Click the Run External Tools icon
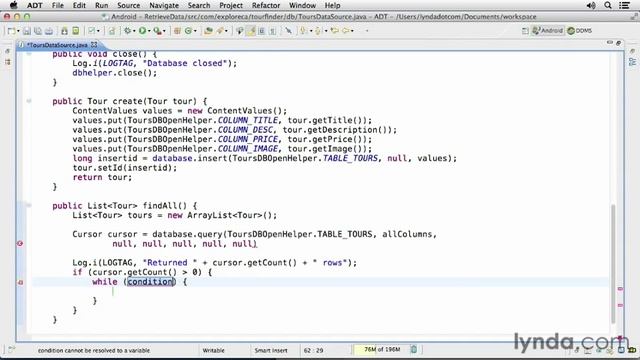 point(157,31)
